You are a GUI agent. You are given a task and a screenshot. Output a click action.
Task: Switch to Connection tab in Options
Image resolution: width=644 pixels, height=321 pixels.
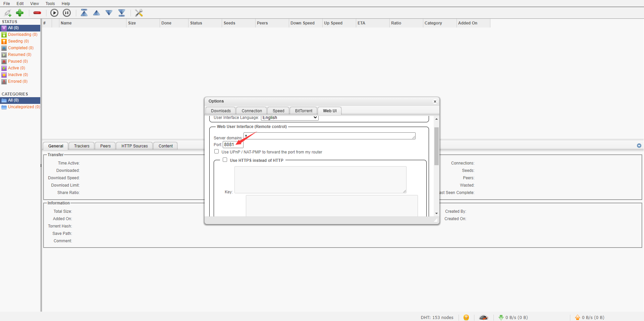click(x=252, y=111)
